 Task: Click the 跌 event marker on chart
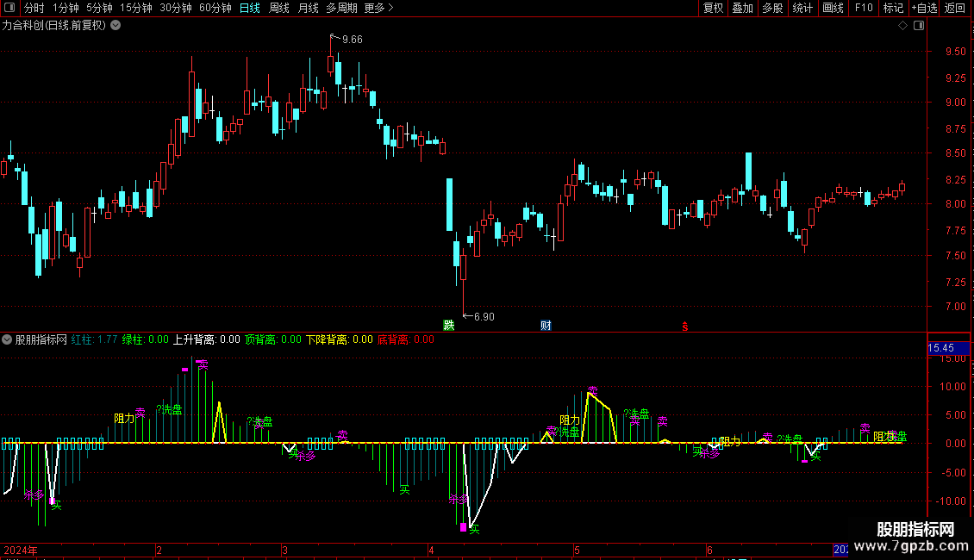point(448,326)
